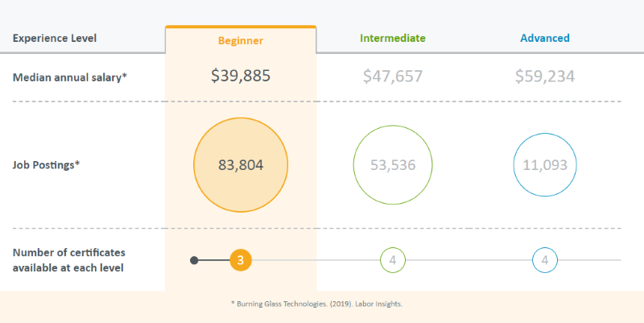644x323 pixels.
Task: Click the orange top bar of Beginner tab
Action: (241, 27)
